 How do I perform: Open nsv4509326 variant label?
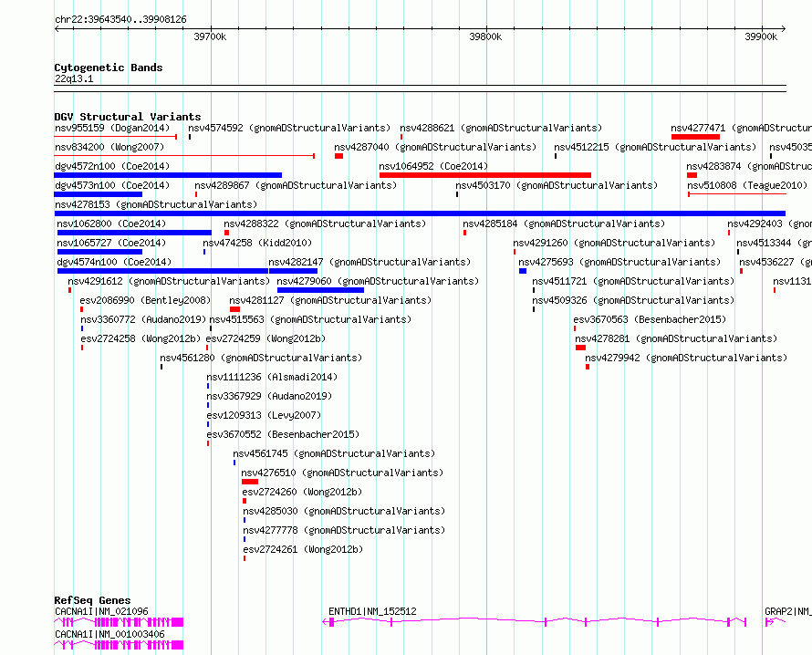point(633,300)
